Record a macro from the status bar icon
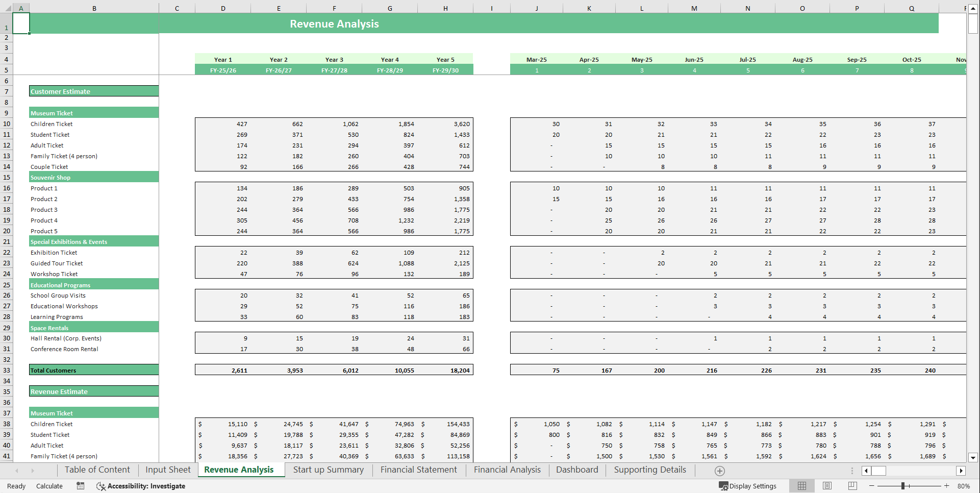This screenshot has width=980, height=493. (80, 486)
